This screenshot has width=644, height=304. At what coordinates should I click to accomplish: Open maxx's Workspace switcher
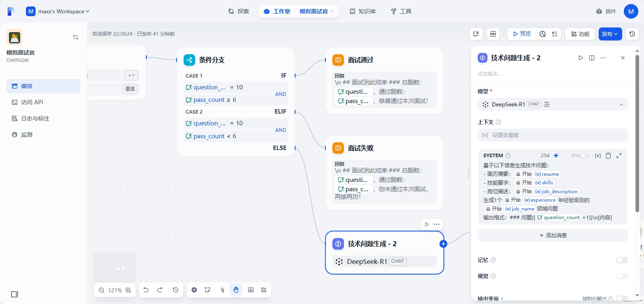pyautogui.click(x=58, y=11)
